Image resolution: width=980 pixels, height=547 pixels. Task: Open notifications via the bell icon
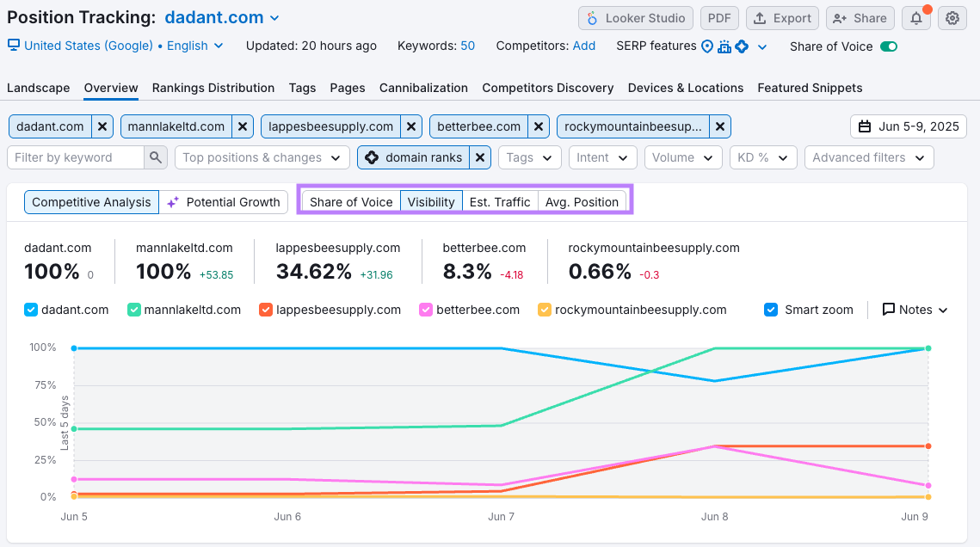915,17
